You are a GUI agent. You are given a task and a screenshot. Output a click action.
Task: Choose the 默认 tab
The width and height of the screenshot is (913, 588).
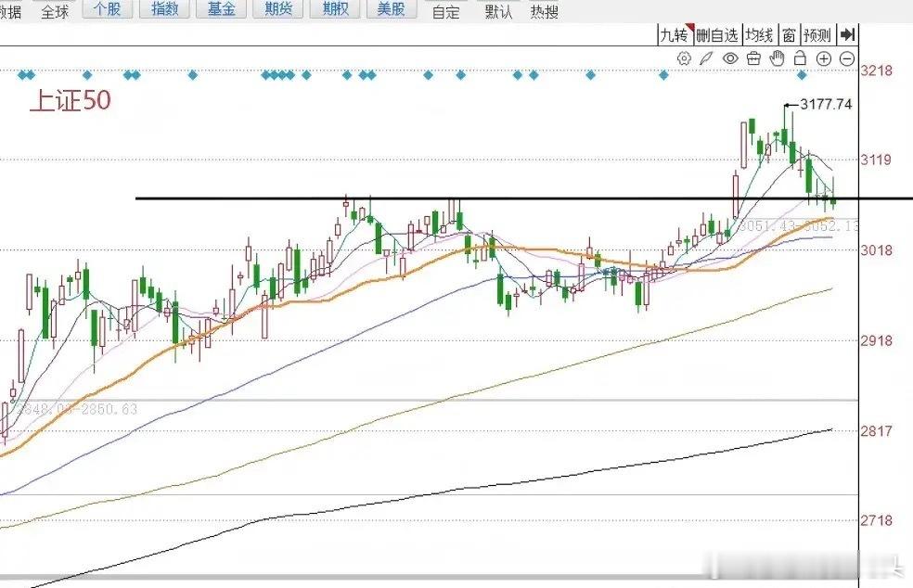(498, 12)
